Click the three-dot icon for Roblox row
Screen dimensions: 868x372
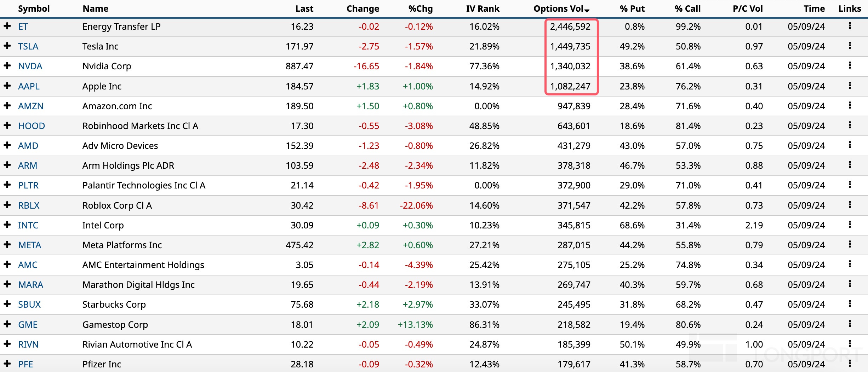tap(850, 205)
